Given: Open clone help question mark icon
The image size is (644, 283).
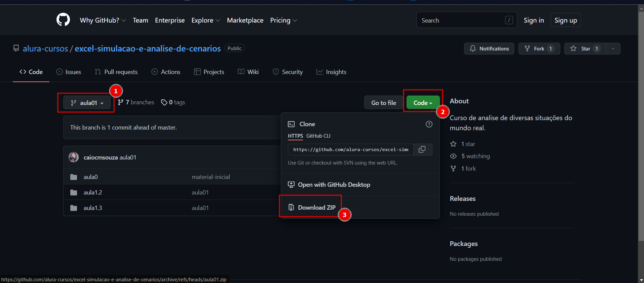Looking at the screenshot, I should point(429,124).
